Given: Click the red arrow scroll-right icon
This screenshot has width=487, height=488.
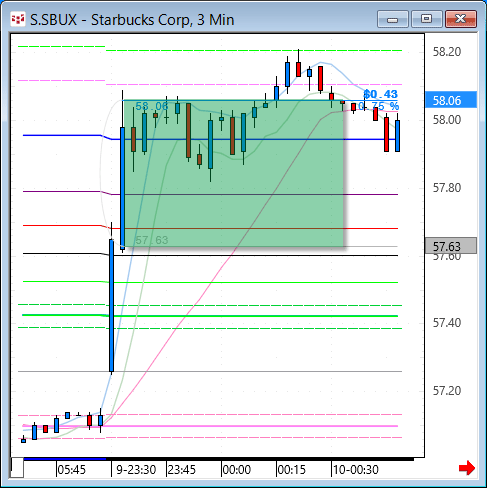Looking at the screenshot, I should coord(467,468).
